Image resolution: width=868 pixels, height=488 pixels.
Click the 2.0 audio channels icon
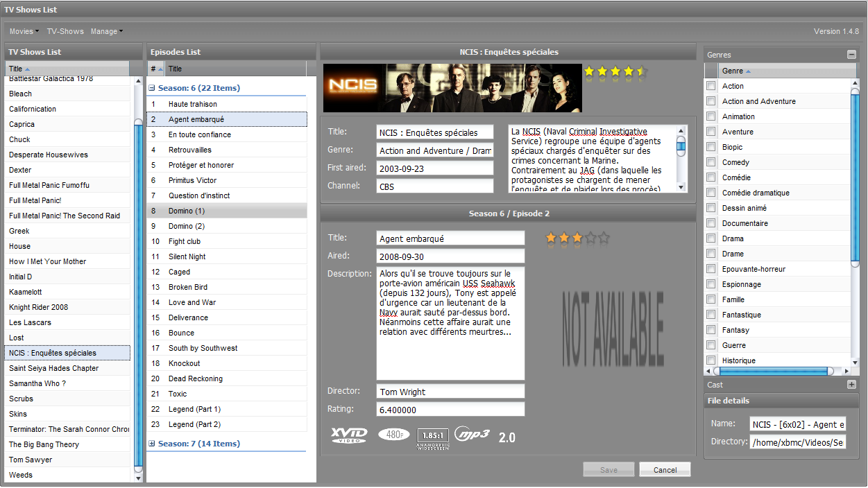[507, 437]
